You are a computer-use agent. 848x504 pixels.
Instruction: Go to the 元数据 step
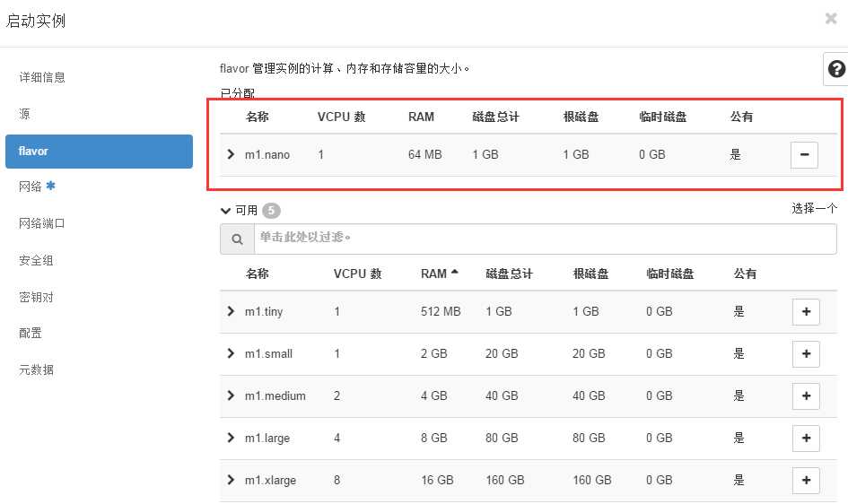coord(36,370)
